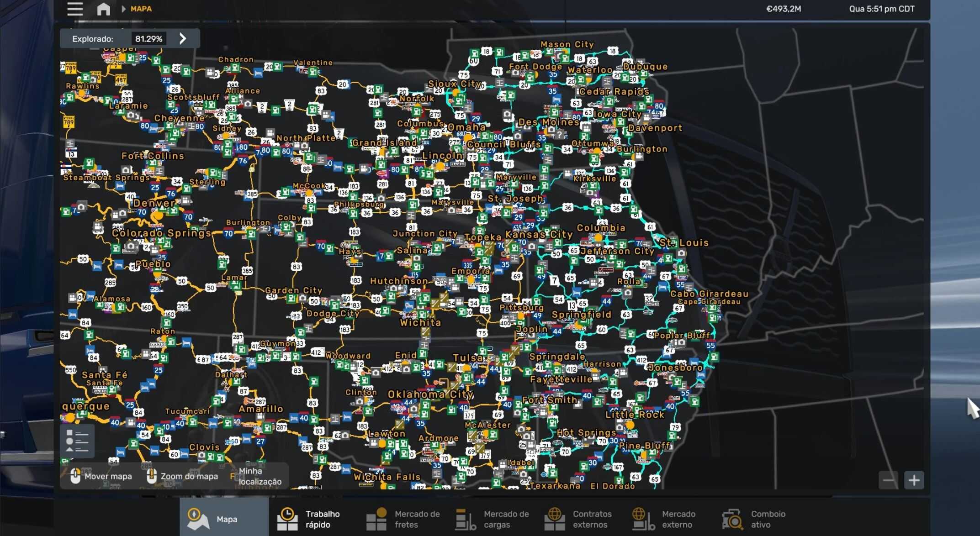This screenshot has height=536, width=980.
Task: Click the breadcrumb arrow before MAPA
Action: (123, 9)
